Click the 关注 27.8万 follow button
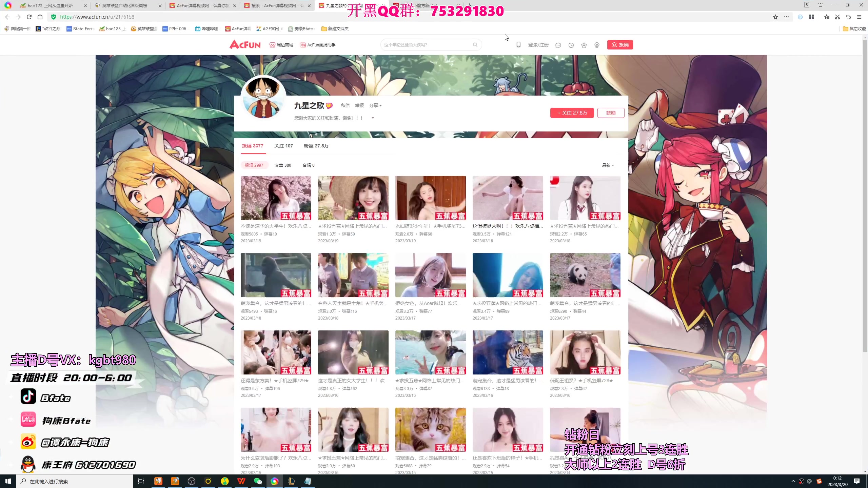This screenshot has width=868, height=488. point(572,113)
